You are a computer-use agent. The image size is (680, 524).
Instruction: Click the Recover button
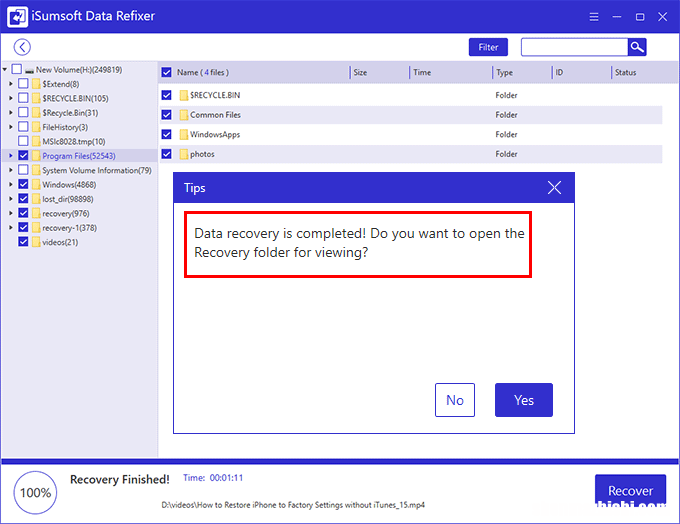(x=630, y=491)
